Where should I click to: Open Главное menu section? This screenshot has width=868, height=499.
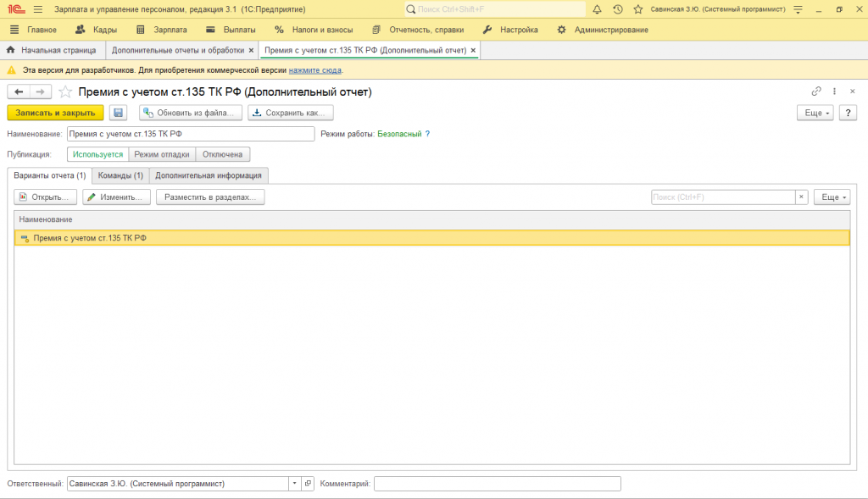coord(33,30)
